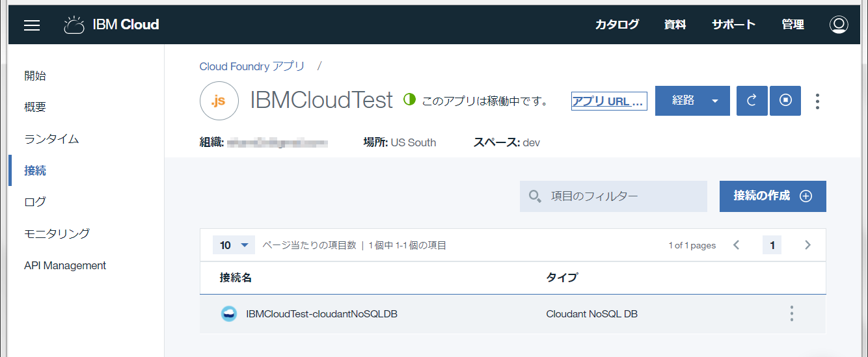Click the 接続の作成 button
868x357 pixels.
(x=772, y=196)
